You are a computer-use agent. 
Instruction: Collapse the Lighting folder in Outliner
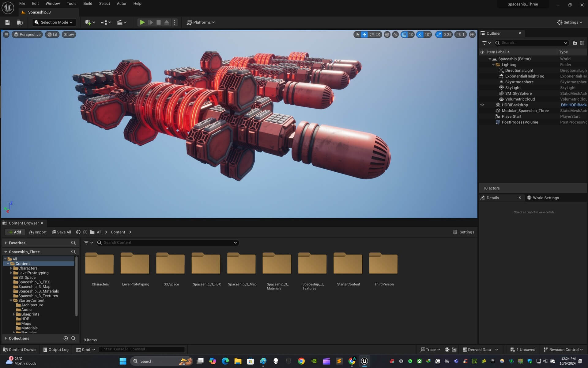click(x=493, y=65)
